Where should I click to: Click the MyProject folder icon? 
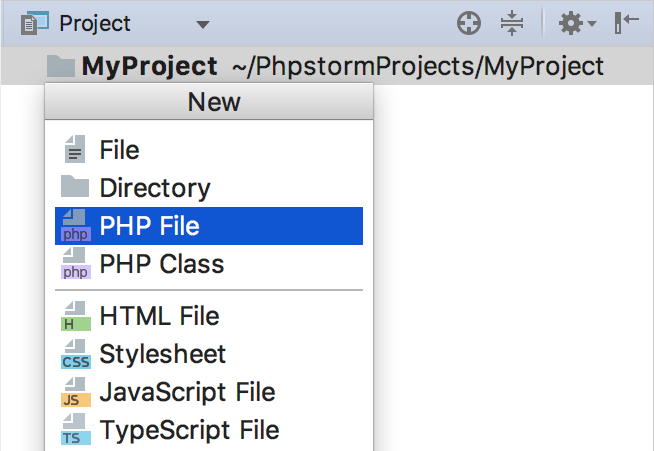tap(61, 66)
